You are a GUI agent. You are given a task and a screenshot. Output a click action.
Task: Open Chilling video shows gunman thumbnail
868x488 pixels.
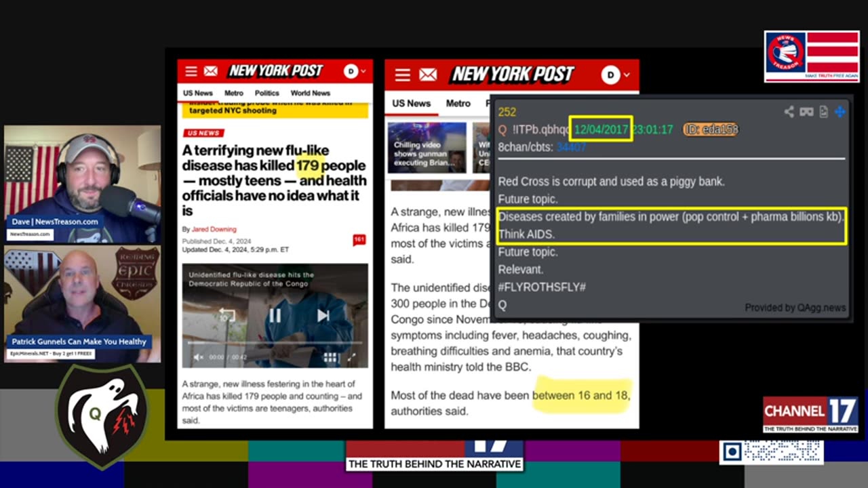[x=427, y=147]
